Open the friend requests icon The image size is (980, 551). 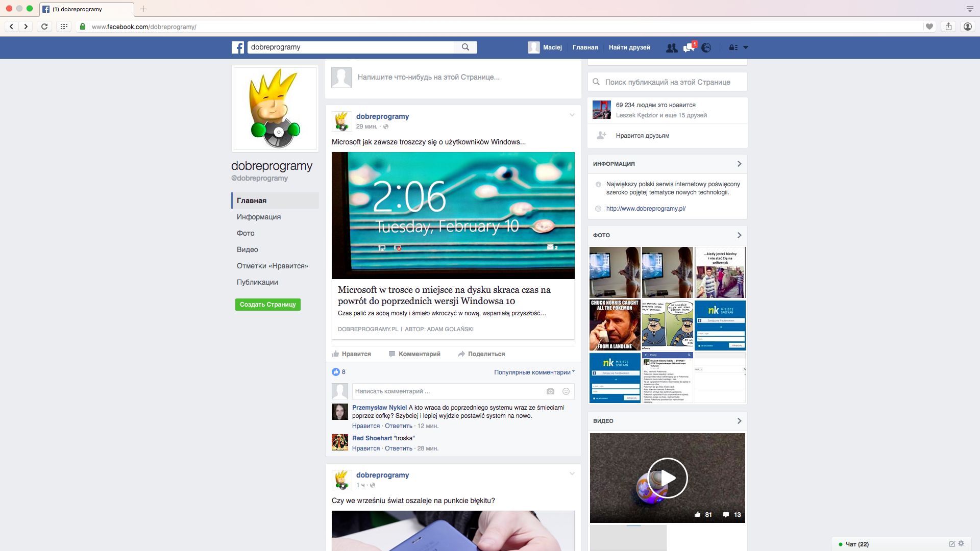(x=672, y=47)
